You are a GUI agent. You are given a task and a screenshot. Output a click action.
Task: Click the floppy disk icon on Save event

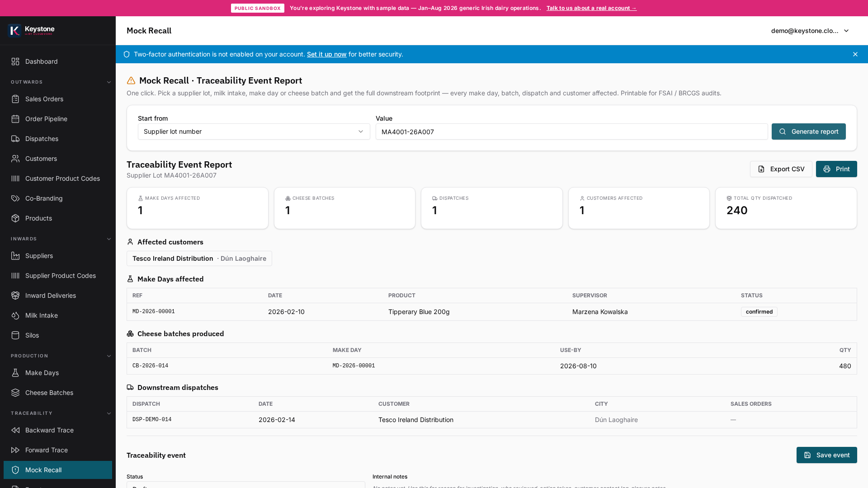[x=807, y=455]
